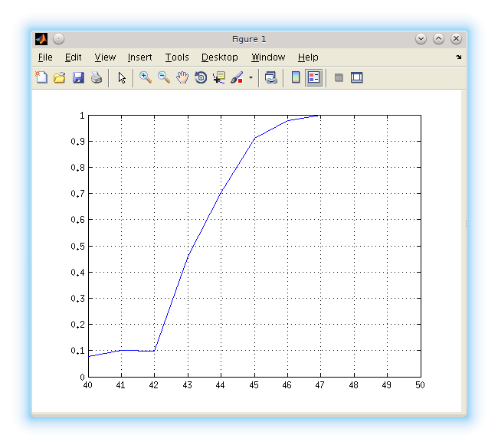The height and width of the screenshot is (448, 498).
Task: Save the figure using the floppy icon
Action: [78, 77]
